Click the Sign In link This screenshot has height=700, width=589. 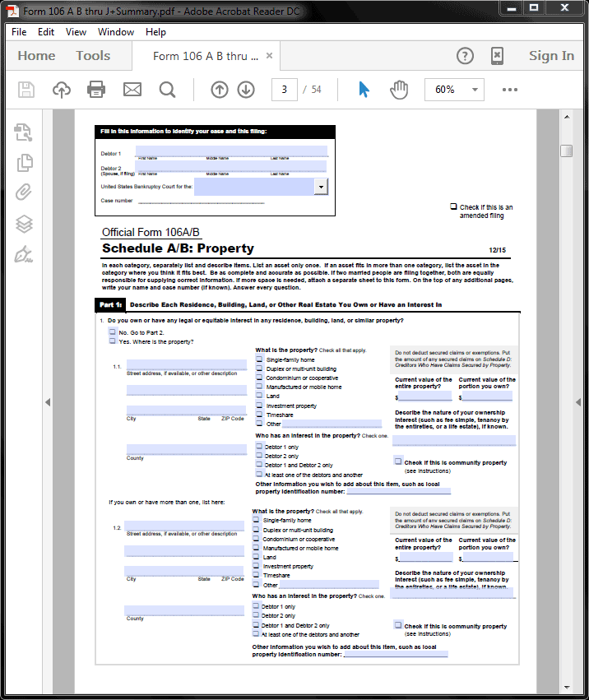tap(551, 56)
